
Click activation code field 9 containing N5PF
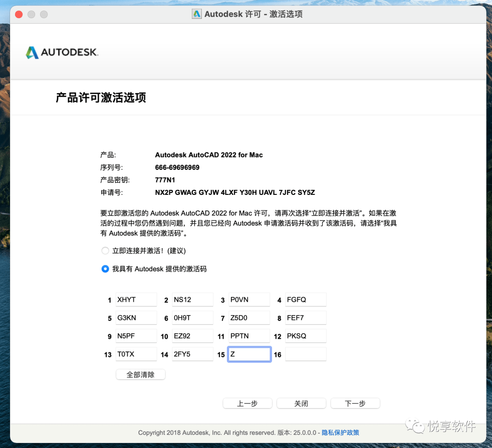[x=136, y=336]
